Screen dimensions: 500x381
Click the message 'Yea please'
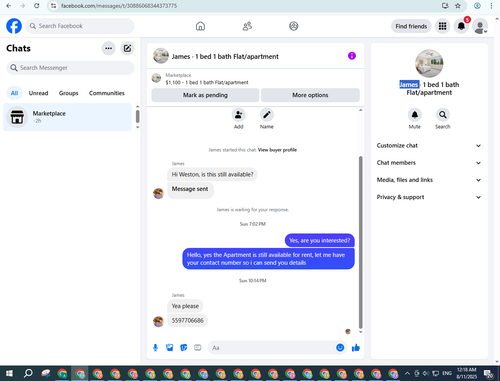pos(185,306)
